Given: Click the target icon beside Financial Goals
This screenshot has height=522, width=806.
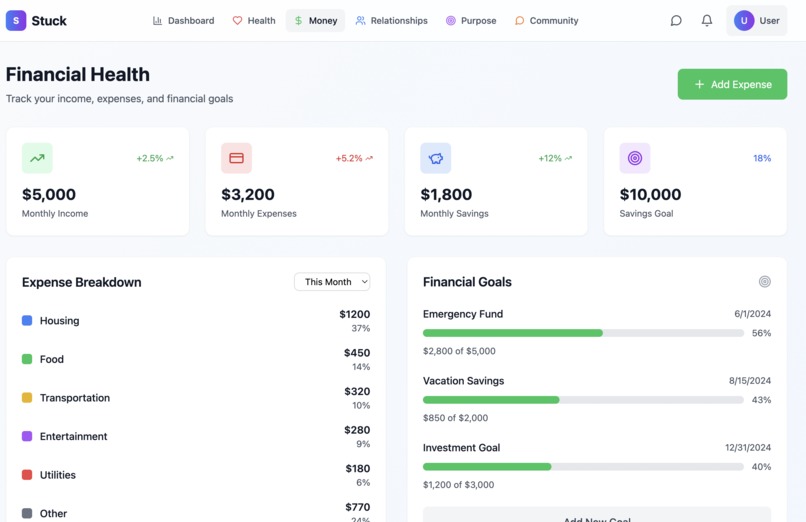Looking at the screenshot, I should 765,282.
